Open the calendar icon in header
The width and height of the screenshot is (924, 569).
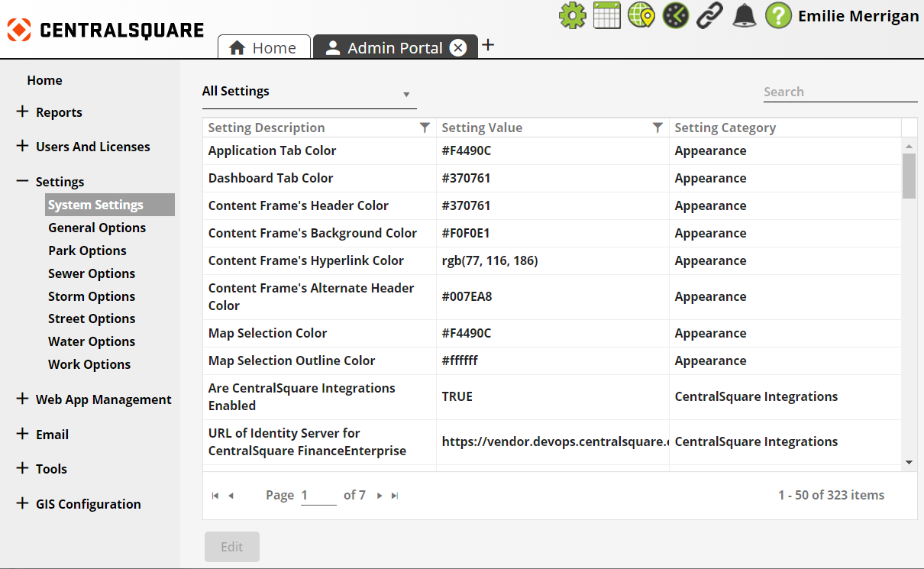tap(606, 15)
